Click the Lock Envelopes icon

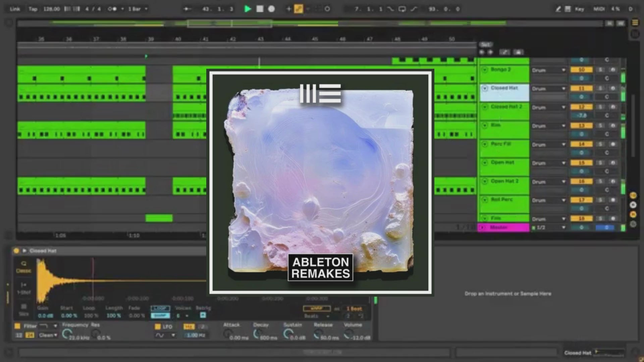pyautogui.click(x=518, y=52)
